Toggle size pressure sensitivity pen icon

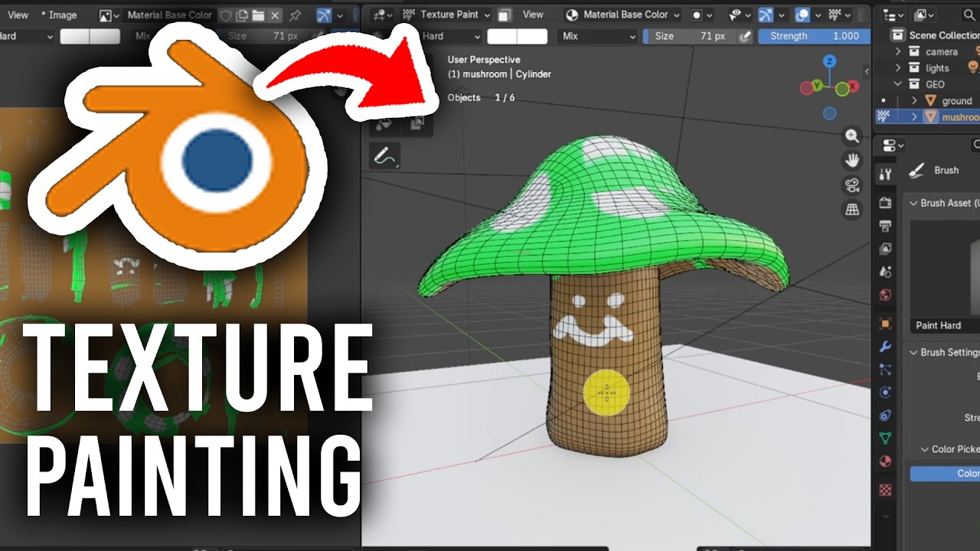[745, 36]
